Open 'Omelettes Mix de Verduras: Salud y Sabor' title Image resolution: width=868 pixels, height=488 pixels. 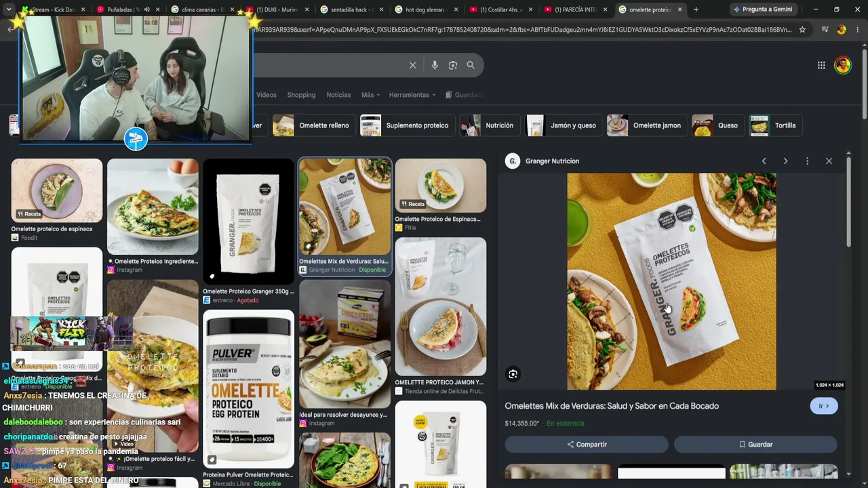click(612, 406)
